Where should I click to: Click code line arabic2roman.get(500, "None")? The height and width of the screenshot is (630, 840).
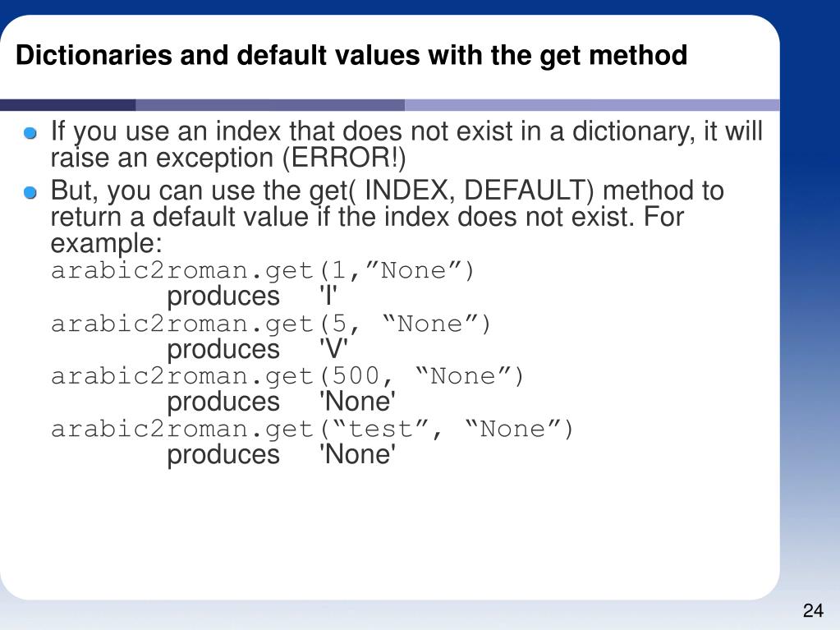pos(287,376)
